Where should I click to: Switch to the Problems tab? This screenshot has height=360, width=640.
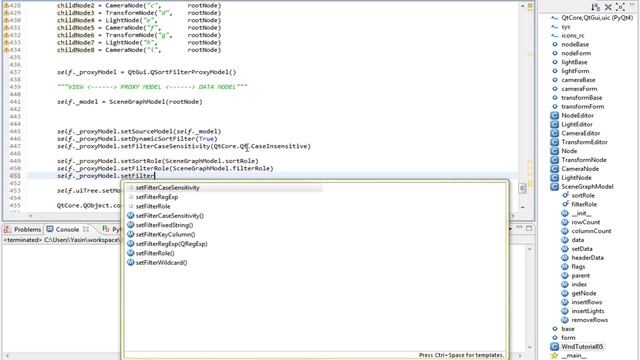23,229
